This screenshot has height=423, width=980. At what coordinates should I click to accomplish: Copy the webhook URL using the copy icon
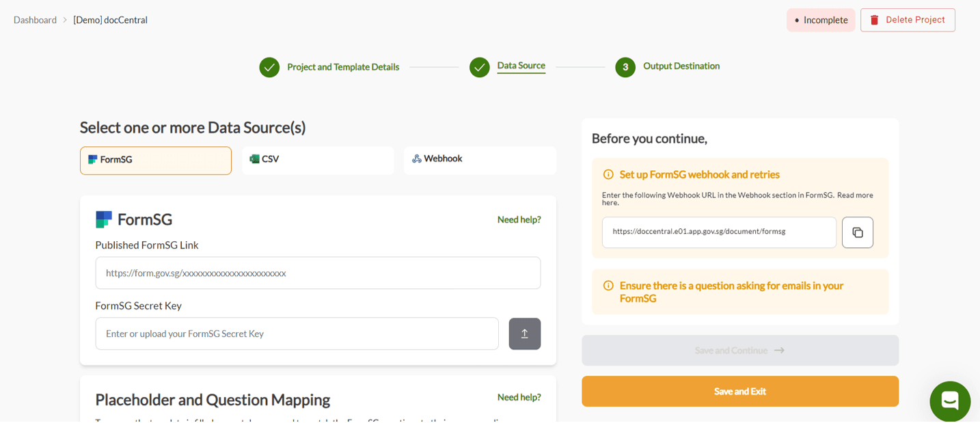click(x=857, y=232)
